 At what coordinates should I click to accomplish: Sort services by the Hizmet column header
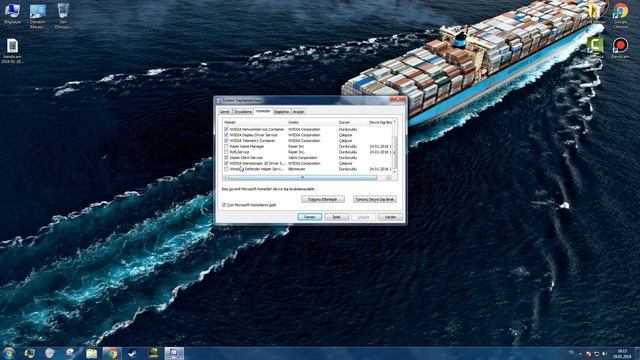coord(255,122)
